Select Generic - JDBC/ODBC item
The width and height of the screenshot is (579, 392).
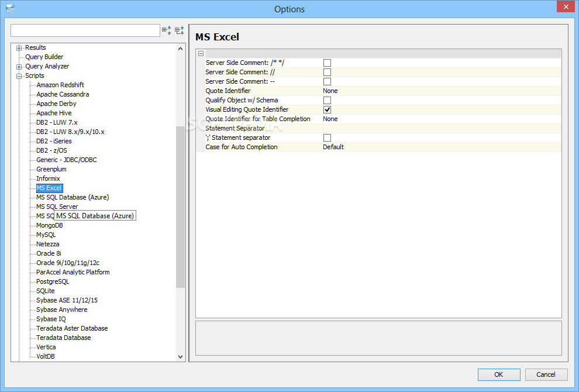pyautogui.click(x=67, y=160)
